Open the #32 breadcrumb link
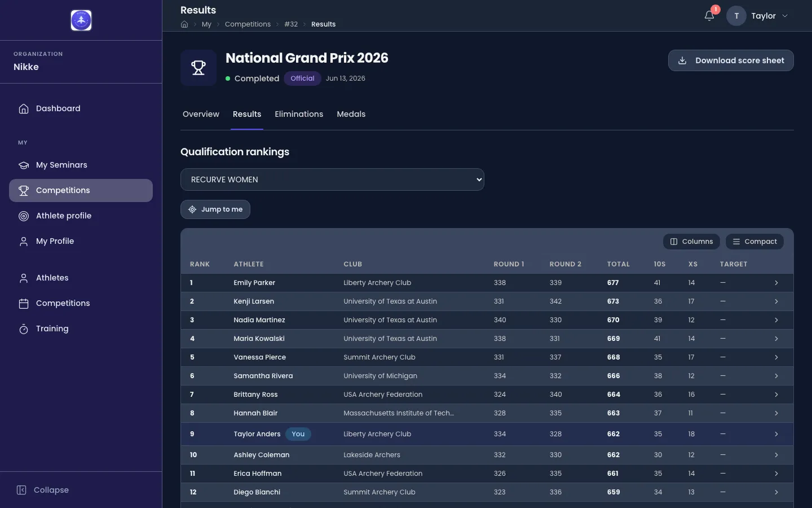This screenshot has width=812, height=508. tap(291, 24)
